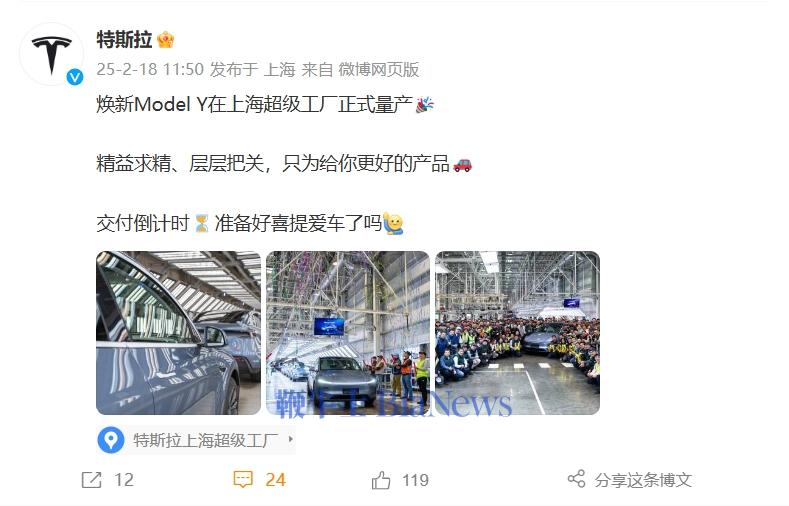
Task: Click the like count 119
Action: [x=415, y=480]
